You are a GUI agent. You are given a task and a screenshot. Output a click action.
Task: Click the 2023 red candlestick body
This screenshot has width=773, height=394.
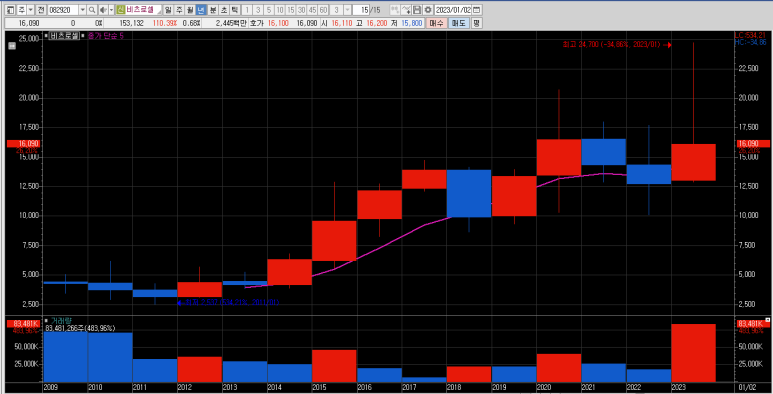click(x=693, y=162)
